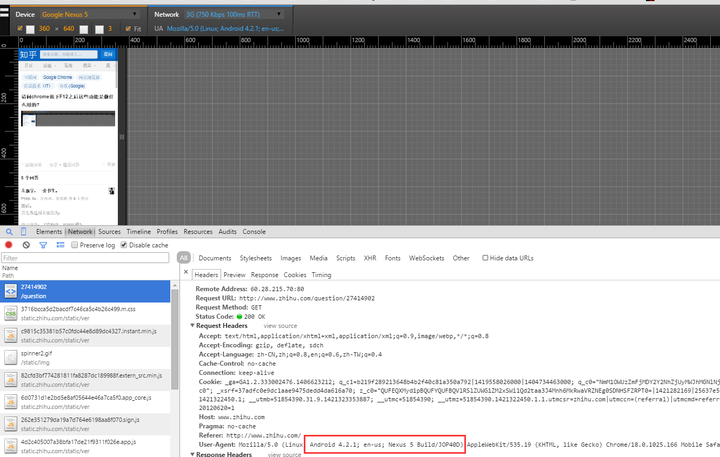Screen dimensions: 720x457
Task: Click the red record network log button
Action: [9, 245]
